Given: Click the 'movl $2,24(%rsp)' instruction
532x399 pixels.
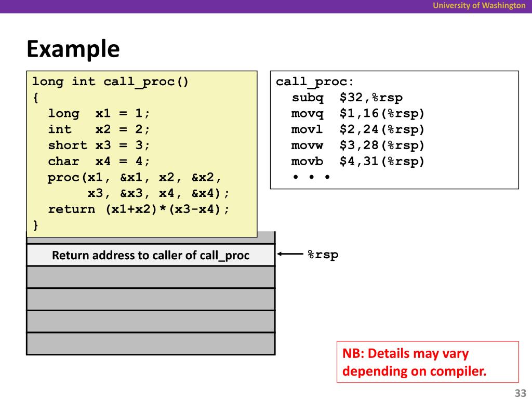Looking at the screenshot, I should click(358, 129).
